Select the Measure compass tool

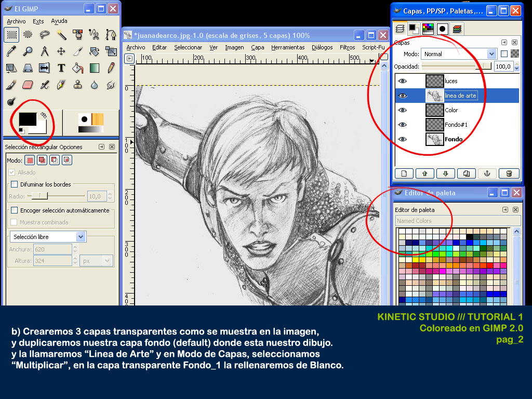(45, 51)
